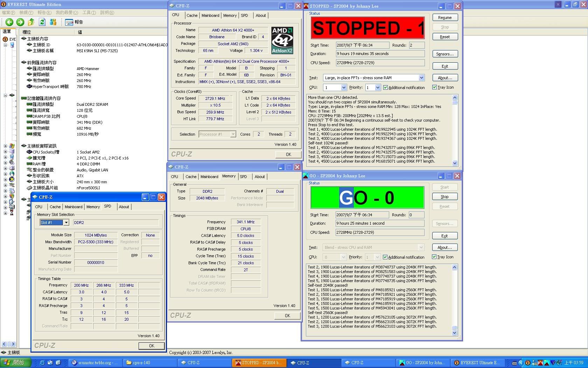Switch to EVEREST Ultimate taskbar item
Image resolution: width=588 pixels, height=368 pixels.
pyautogui.click(x=478, y=363)
